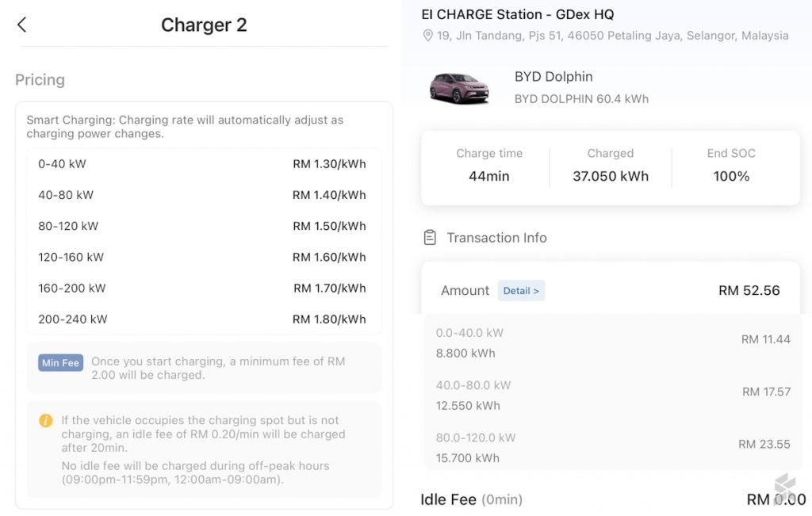This screenshot has height=516, width=812.
Task: Select the End SOC 100% stat
Action: (x=730, y=165)
